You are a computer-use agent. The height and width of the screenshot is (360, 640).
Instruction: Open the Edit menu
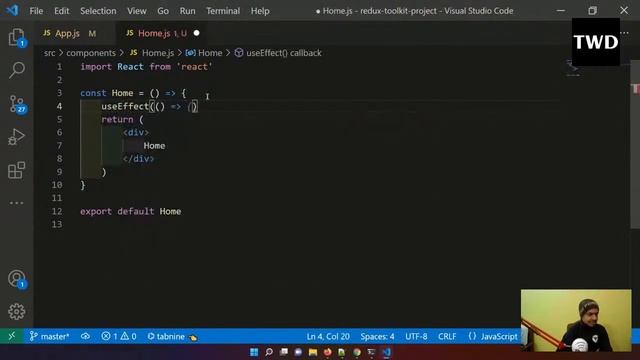coord(62,11)
